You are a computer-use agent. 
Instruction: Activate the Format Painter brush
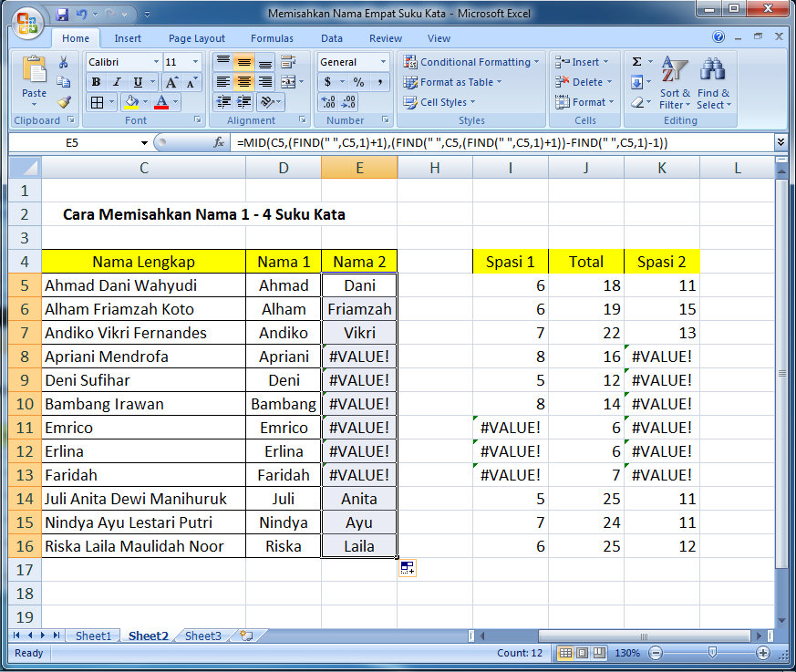[x=64, y=102]
